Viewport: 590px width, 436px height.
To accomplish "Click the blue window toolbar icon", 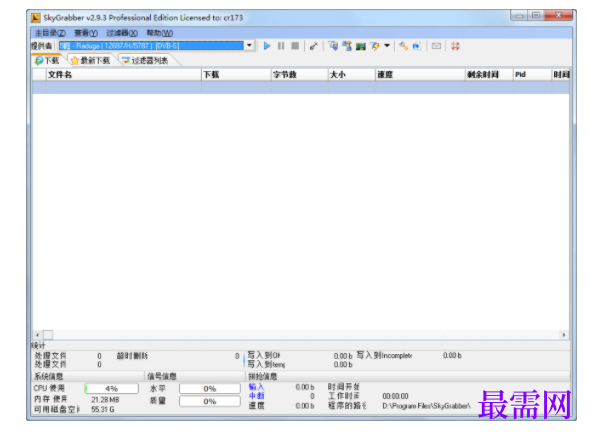I will click(417, 46).
